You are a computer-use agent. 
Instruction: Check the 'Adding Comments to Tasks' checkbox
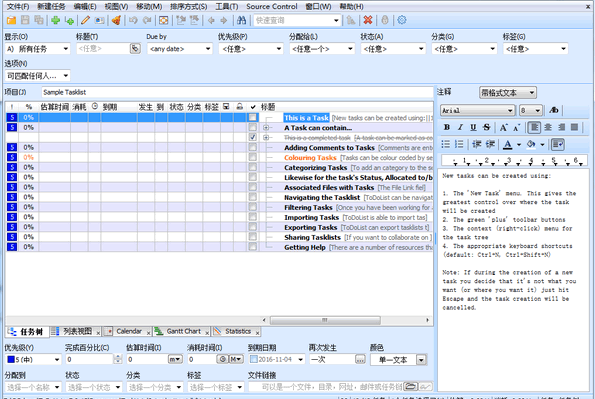click(252, 147)
